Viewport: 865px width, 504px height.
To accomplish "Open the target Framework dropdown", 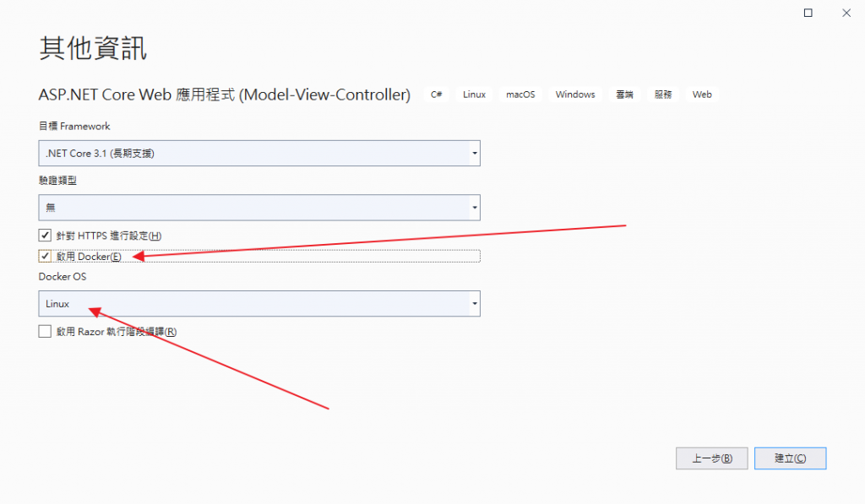I will pos(259,154).
